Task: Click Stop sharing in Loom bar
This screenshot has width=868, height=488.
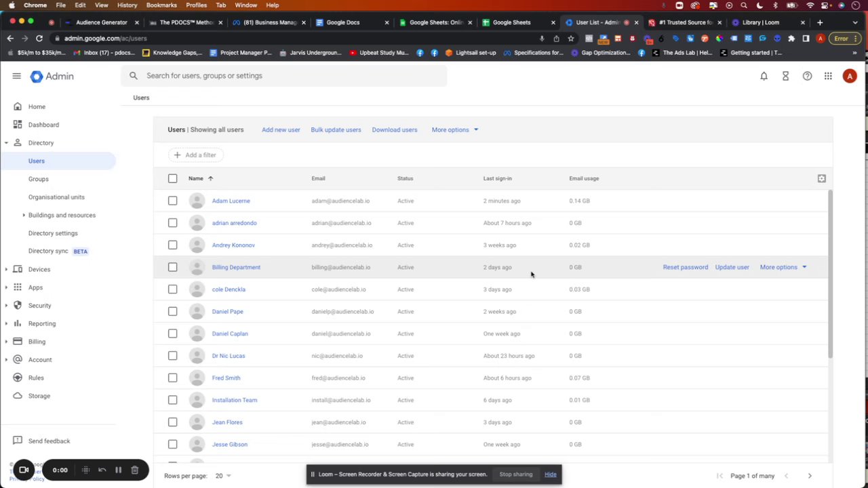Action: [x=516, y=474]
